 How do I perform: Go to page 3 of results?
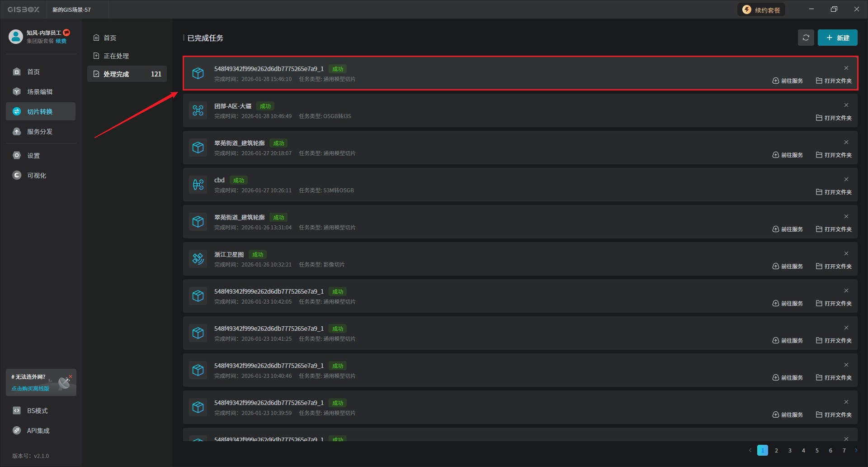790,450
